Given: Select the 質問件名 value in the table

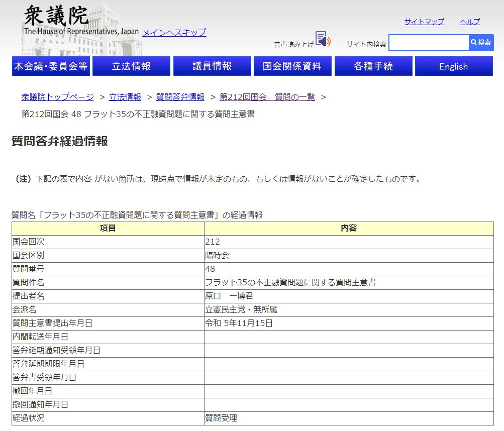Looking at the screenshot, I should coord(349,282).
